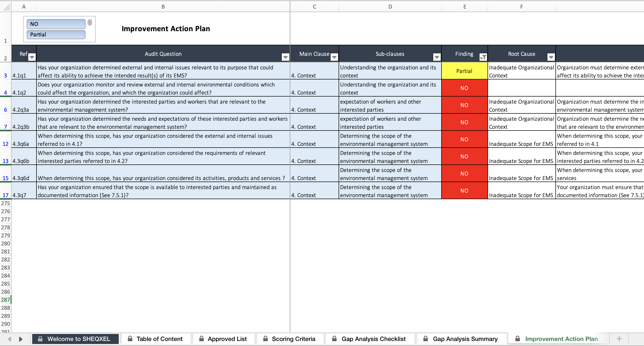The image size is (644, 346).
Task: Click ref cell 4.2q3b
Action: pos(24,122)
